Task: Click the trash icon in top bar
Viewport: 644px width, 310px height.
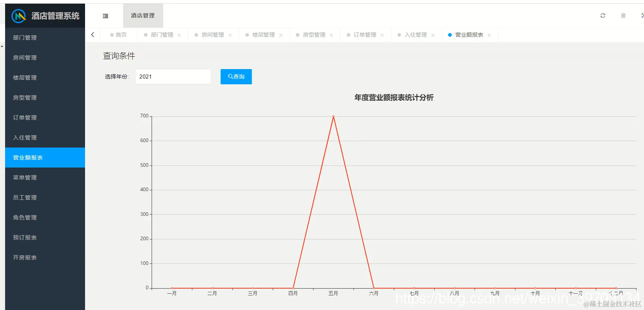Action: (x=623, y=16)
